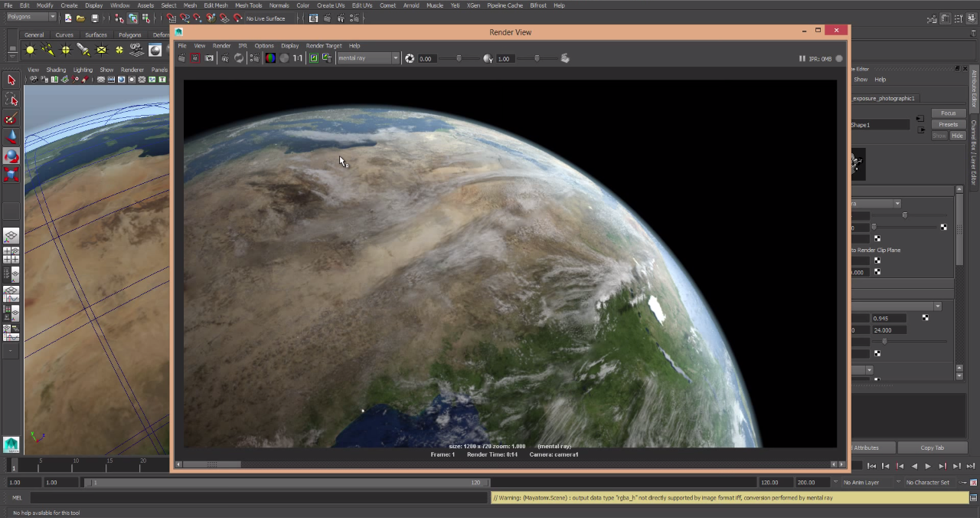Select the Spot Light shelf icon
The height and width of the screenshot is (518, 980).
point(83,51)
